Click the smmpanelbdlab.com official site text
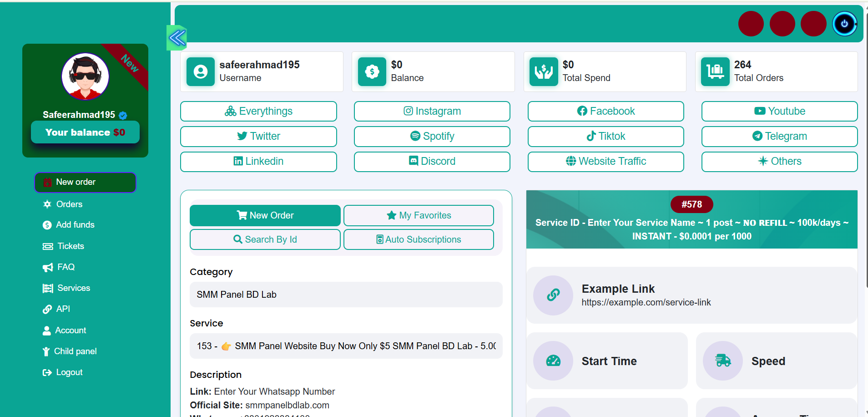Screen dimensions: 868x417 [287, 405]
